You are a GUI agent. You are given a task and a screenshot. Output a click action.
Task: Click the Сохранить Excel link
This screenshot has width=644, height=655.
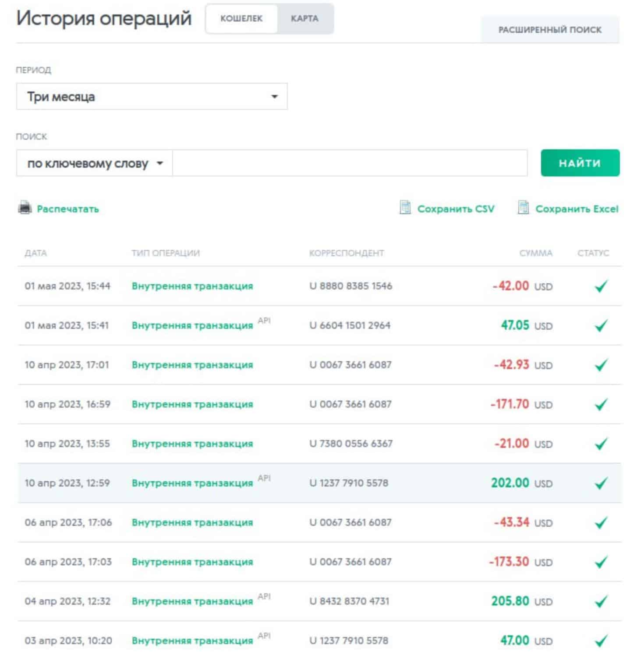tap(577, 209)
